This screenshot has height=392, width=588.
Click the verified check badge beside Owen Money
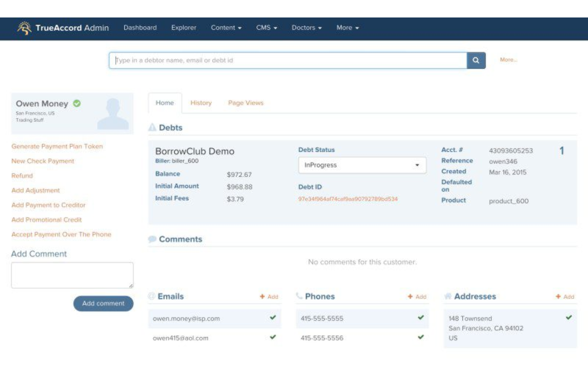tap(77, 103)
